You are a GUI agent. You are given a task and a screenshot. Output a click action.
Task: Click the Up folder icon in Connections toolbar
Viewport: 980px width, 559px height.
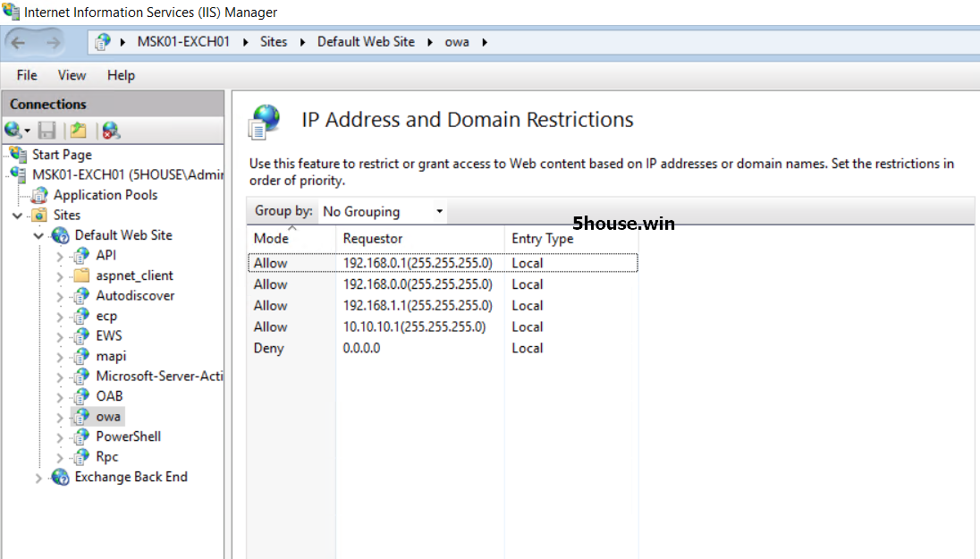tap(79, 131)
